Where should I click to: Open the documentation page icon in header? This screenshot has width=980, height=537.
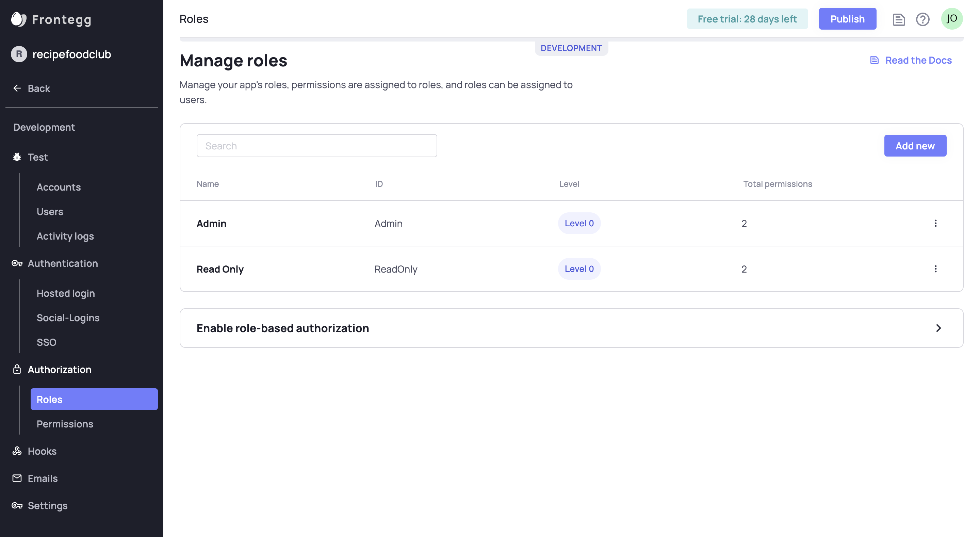(x=899, y=19)
